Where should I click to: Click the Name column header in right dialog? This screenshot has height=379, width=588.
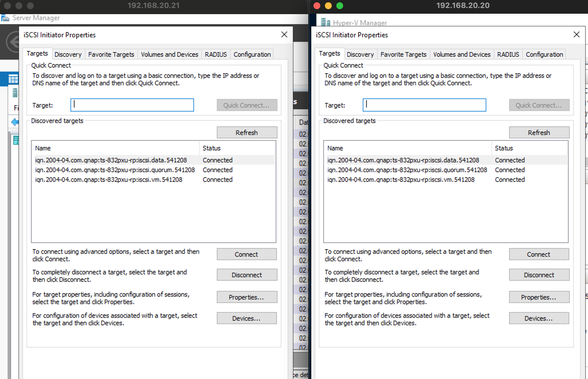(408, 148)
